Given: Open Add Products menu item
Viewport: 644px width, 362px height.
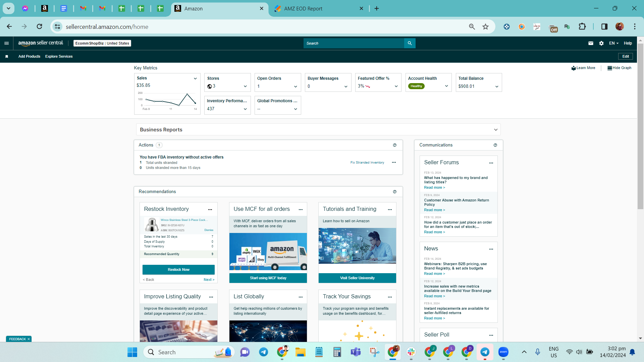Looking at the screenshot, I should (29, 57).
